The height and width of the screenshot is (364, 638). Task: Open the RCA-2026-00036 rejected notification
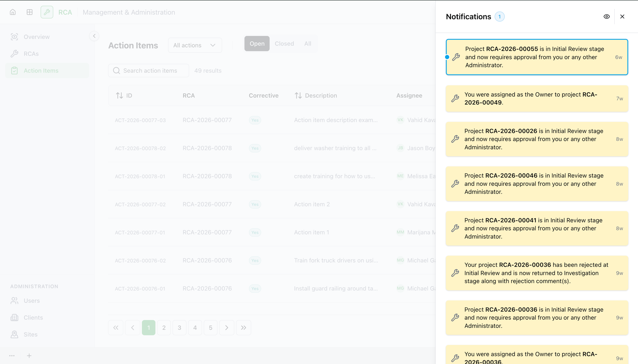pos(537,273)
